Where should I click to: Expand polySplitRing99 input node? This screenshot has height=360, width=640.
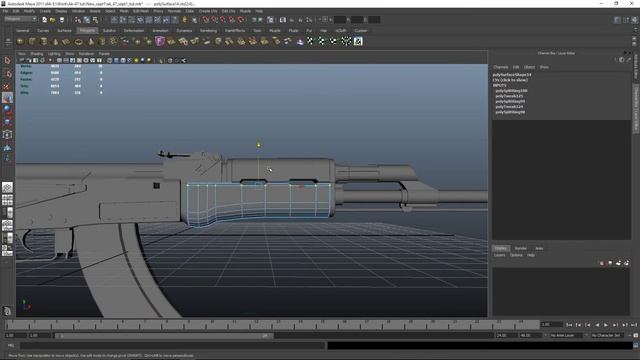pyautogui.click(x=510, y=101)
